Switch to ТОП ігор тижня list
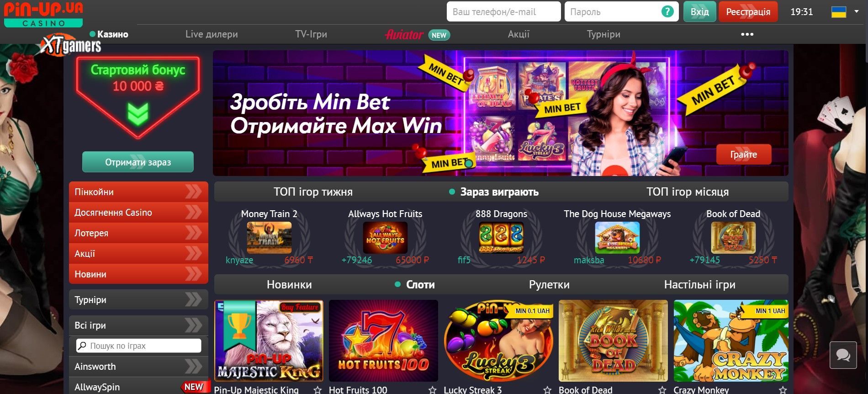This screenshot has height=394, width=868. tap(313, 192)
